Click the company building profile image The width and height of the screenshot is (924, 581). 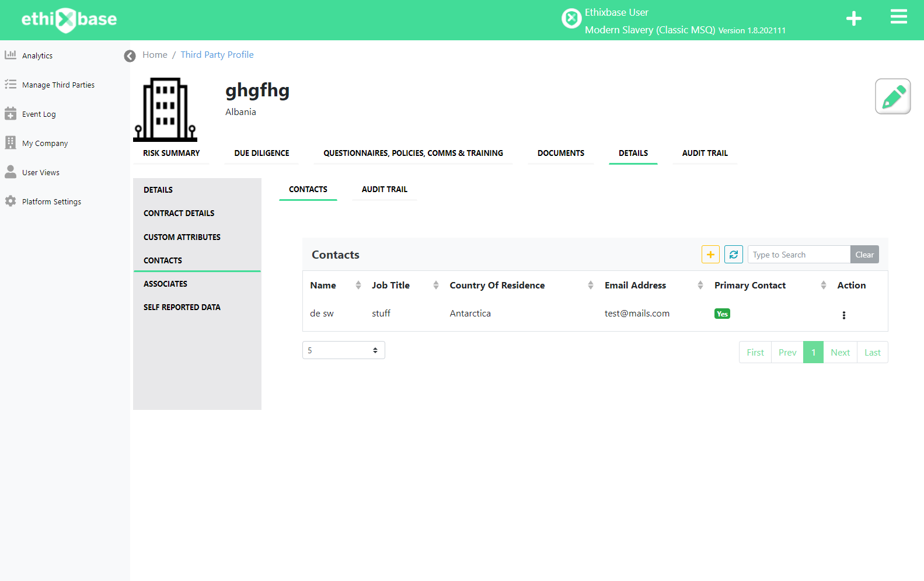(x=166, y=110)
